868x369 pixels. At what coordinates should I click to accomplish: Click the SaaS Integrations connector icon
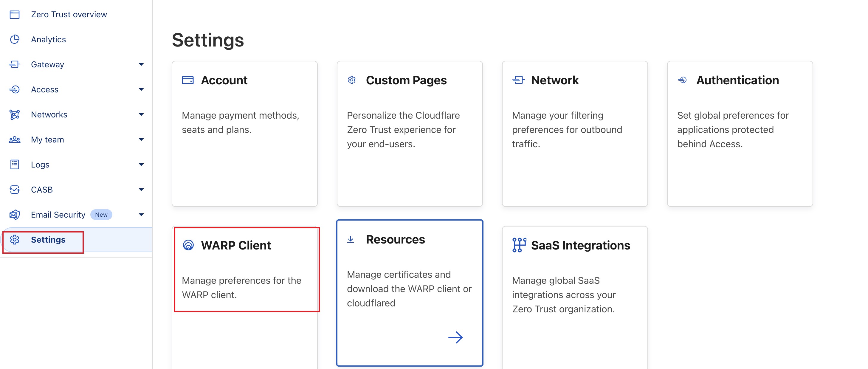[x=519, y=245]
